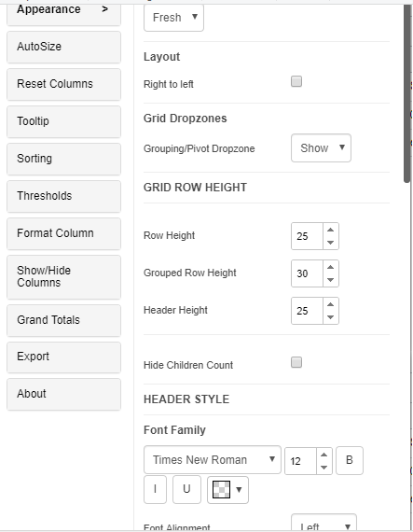Go to the Thresholds section

click(x=63, y=196)
